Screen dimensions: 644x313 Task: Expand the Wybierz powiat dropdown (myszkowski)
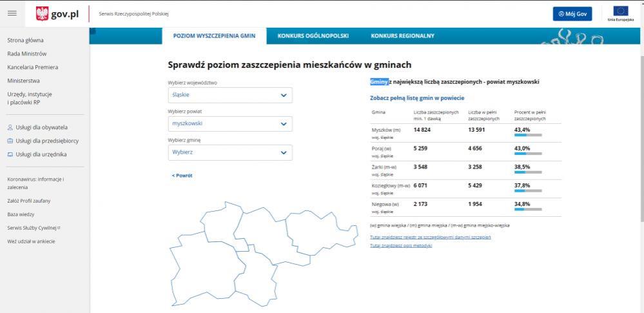tap(230, 124)
